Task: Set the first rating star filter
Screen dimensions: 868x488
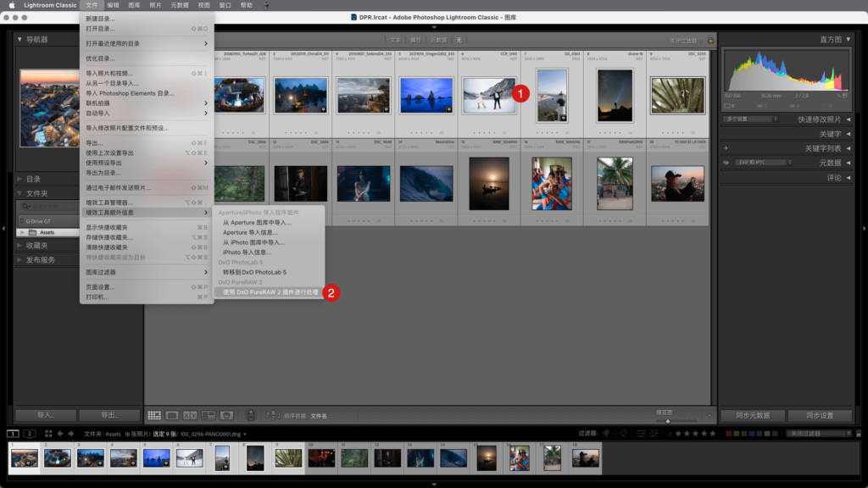Action: coord(678,434)
